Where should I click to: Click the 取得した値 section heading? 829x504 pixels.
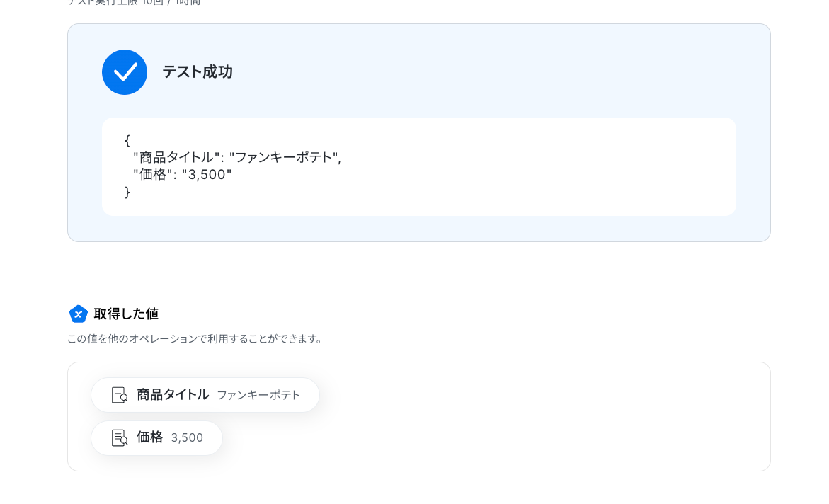126,314
